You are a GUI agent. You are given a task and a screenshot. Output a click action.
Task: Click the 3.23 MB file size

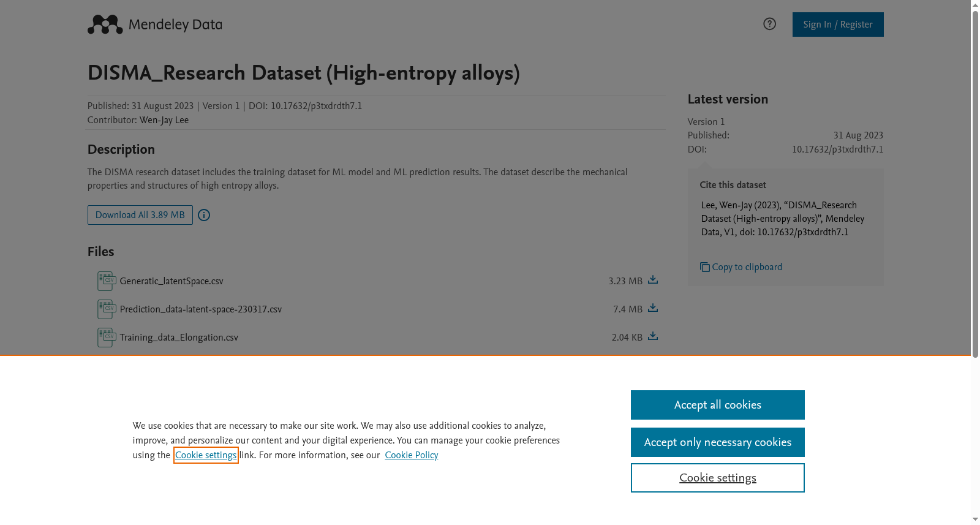625,281
